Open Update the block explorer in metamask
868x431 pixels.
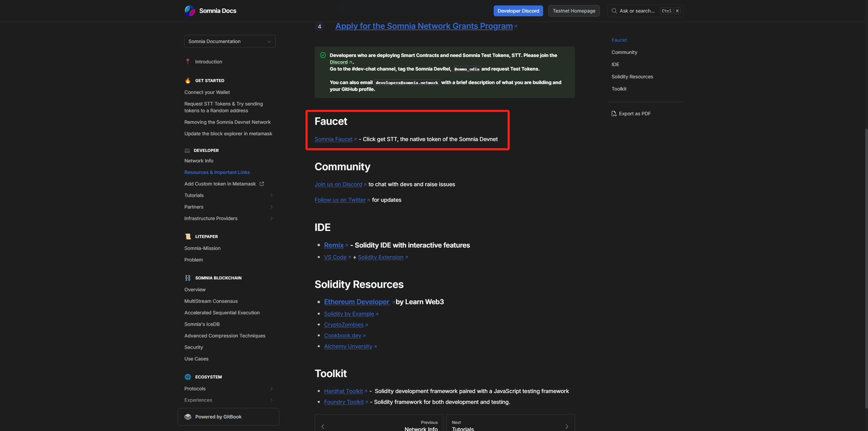point(228,134)
